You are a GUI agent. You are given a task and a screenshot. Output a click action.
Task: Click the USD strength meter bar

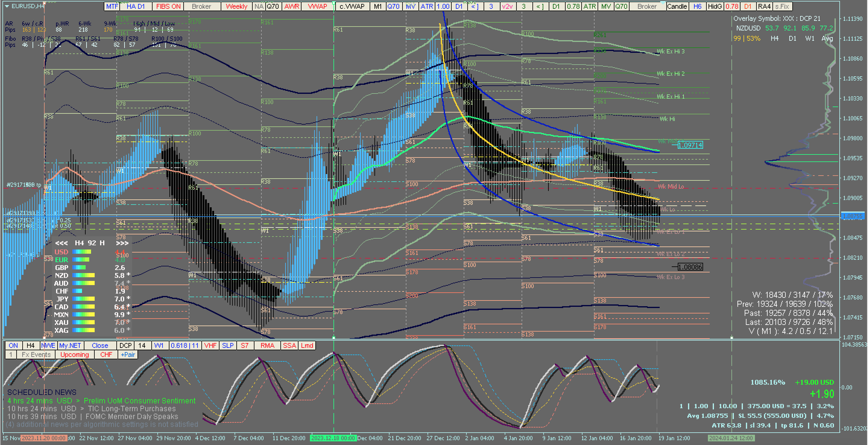(x=82, y=252)
